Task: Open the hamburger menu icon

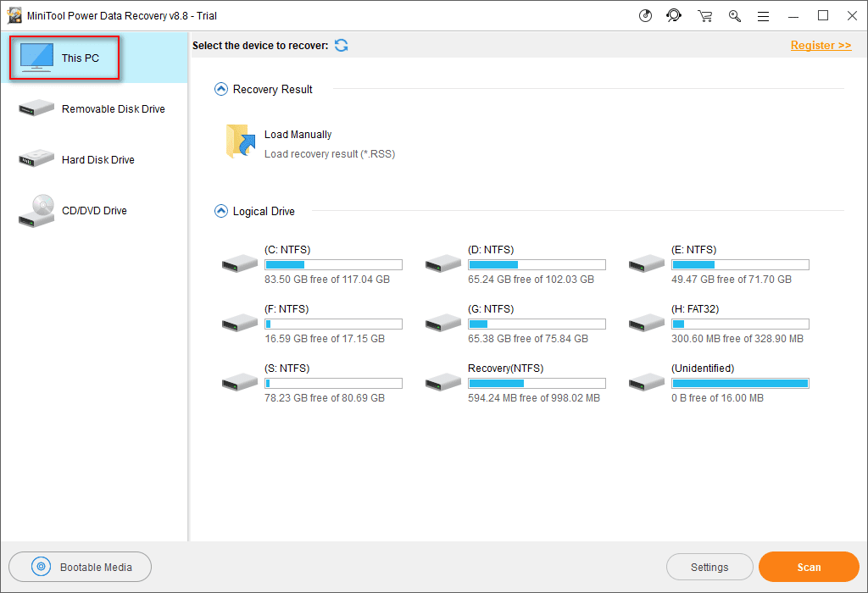Action: (x=764, y=17)
